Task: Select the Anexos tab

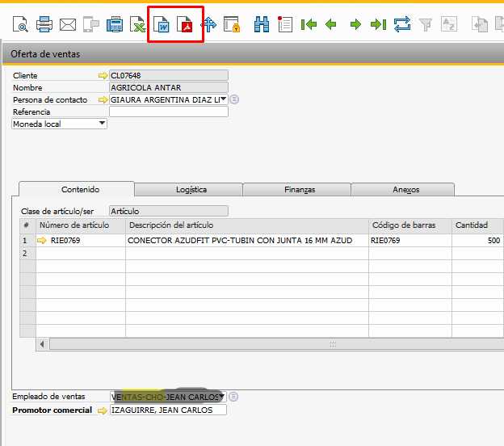Action: click(405, 190)
